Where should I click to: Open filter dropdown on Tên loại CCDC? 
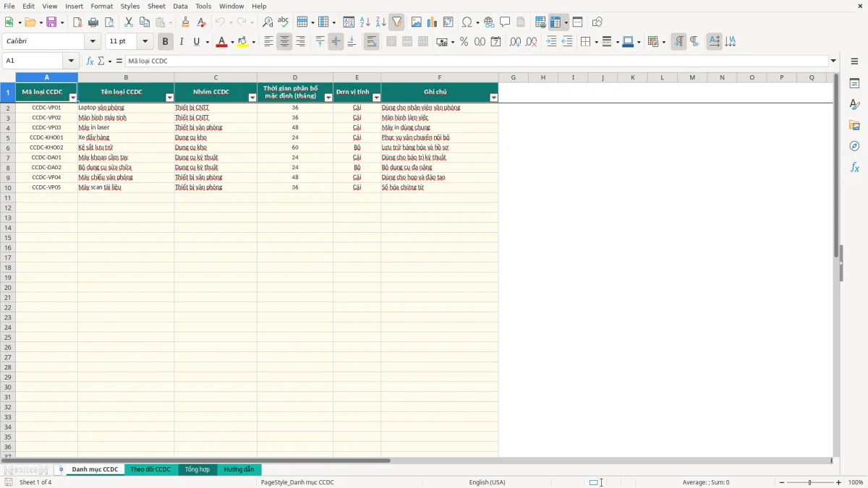169,98
